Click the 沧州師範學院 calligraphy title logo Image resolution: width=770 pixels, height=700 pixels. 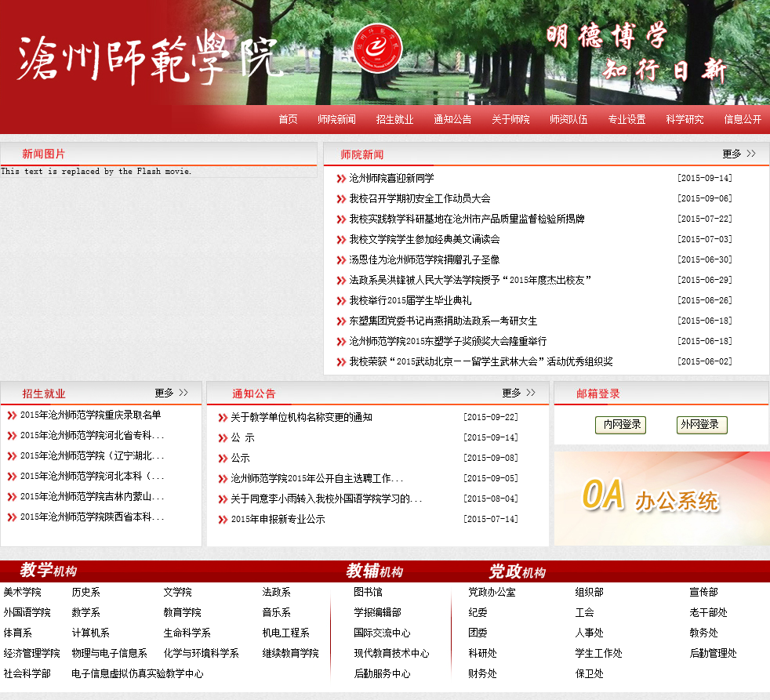click(147, 57)
